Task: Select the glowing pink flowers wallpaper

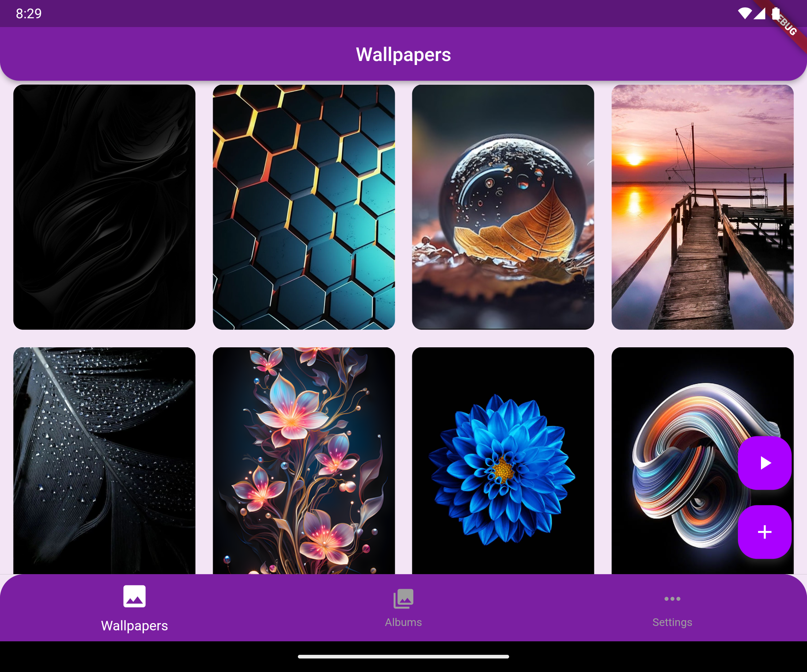Action: 304,461
